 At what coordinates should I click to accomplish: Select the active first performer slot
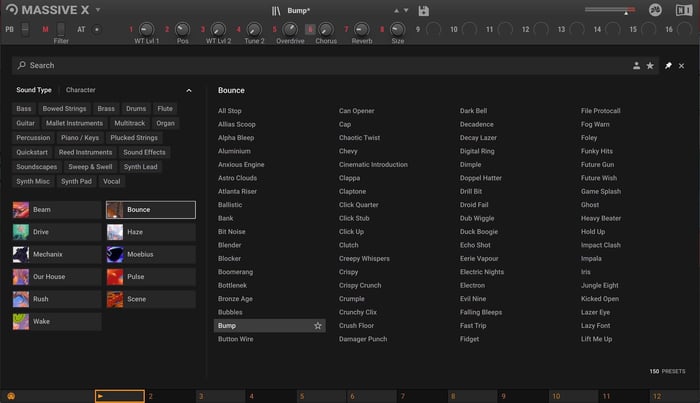120,396
